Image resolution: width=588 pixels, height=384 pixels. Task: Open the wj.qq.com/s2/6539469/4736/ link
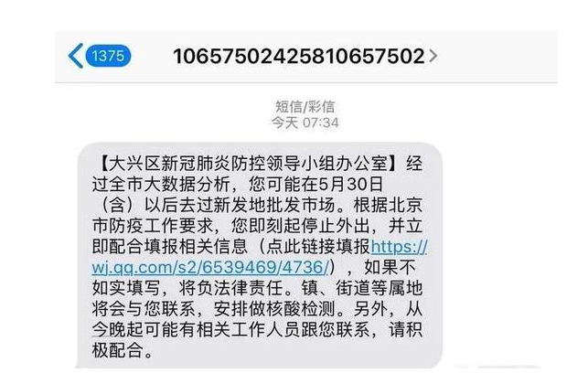coord(210,267)
